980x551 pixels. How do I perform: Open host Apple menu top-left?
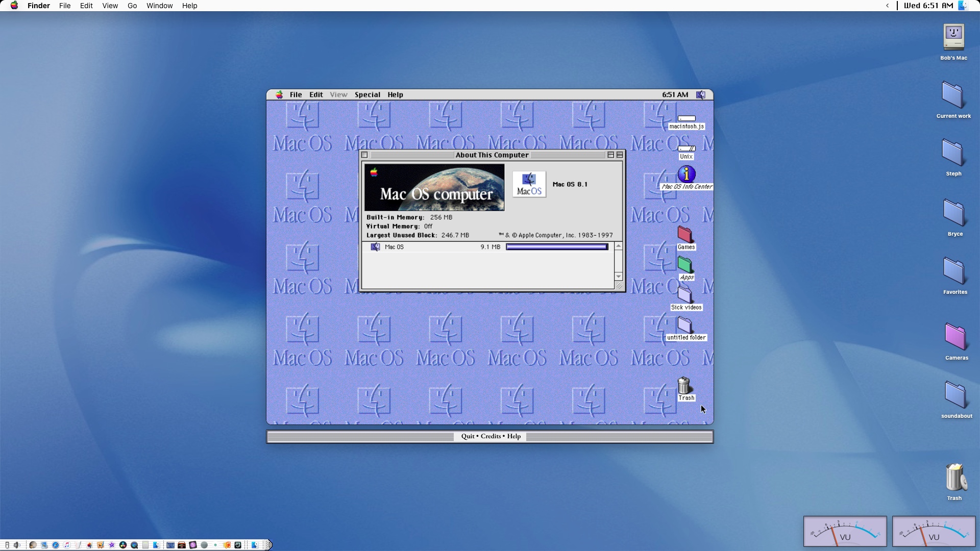pos(14,6)
